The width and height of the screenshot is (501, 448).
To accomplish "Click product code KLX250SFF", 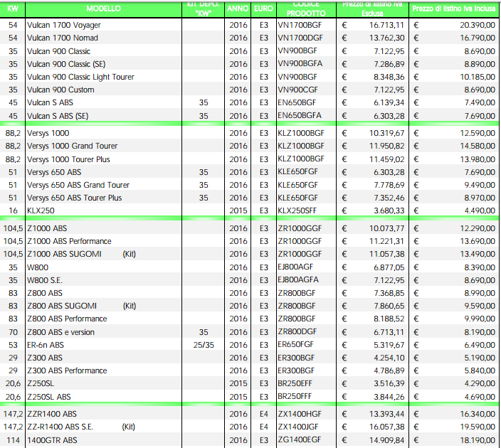I will coord(297,210).
